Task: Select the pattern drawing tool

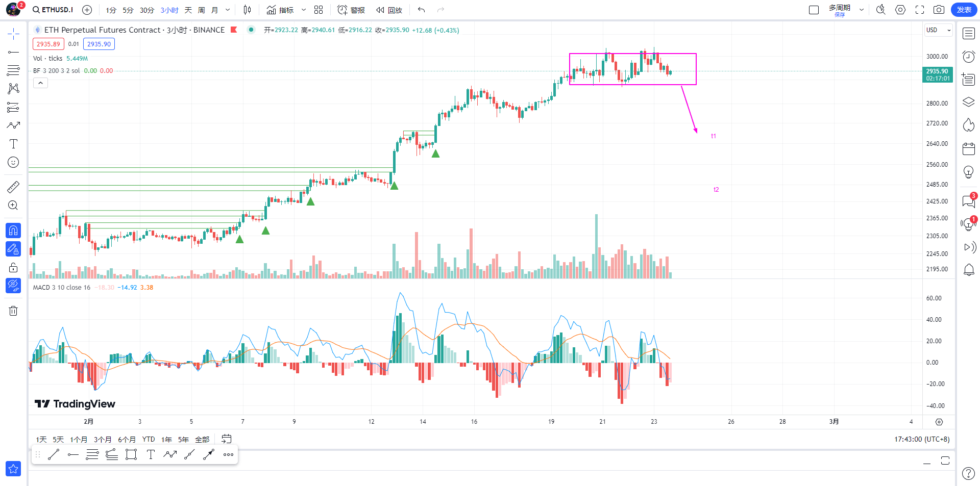Action: [13, 89]
